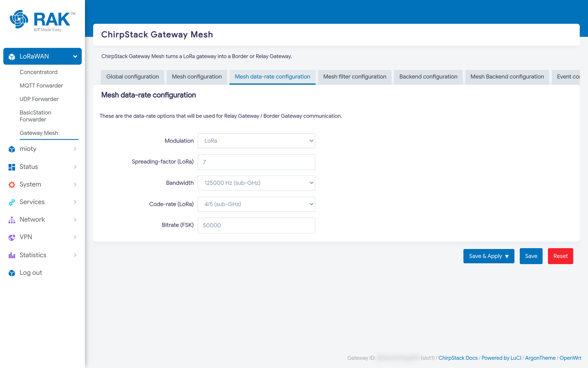Viewport: 588px width, 368px height.
Task: Expand the Statistics menu chevron
Action: pyautogui.click(x=75, y=255)
